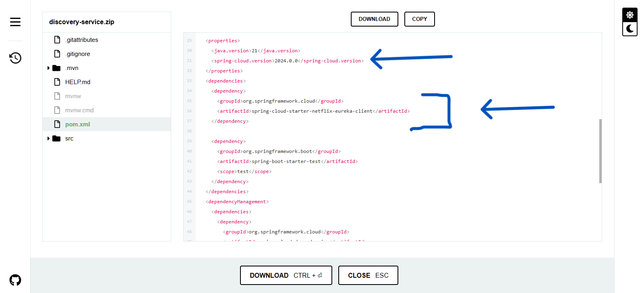644x293 pixels.
Task: Open the GitHub logo link
Action: [15, 280]
